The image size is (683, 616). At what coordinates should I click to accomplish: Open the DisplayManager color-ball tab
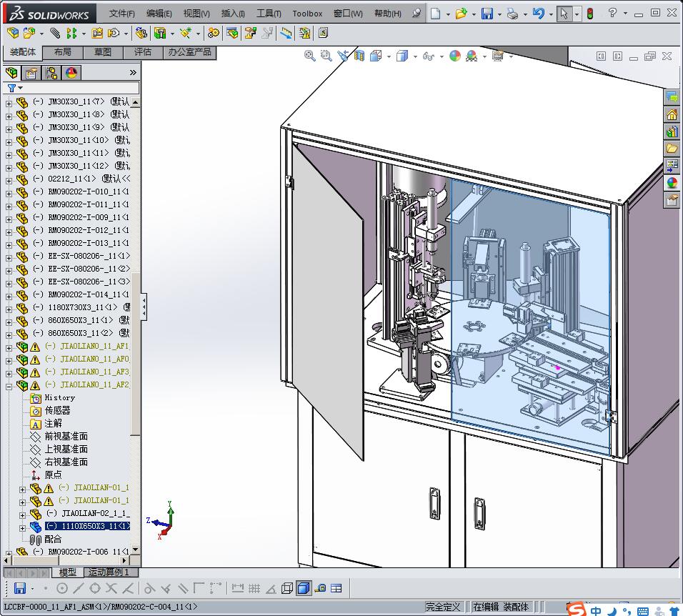click(71, 72)
